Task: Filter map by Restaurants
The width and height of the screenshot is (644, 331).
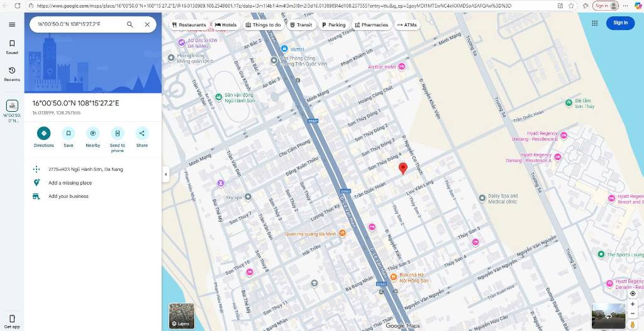Action: tap(189, 25)
